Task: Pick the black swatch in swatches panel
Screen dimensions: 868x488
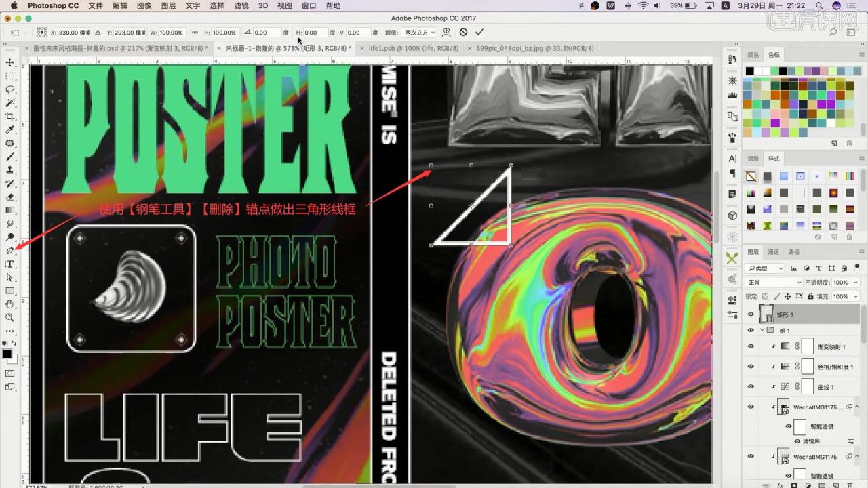Action: pyautogui.click(x=749, y=71)
